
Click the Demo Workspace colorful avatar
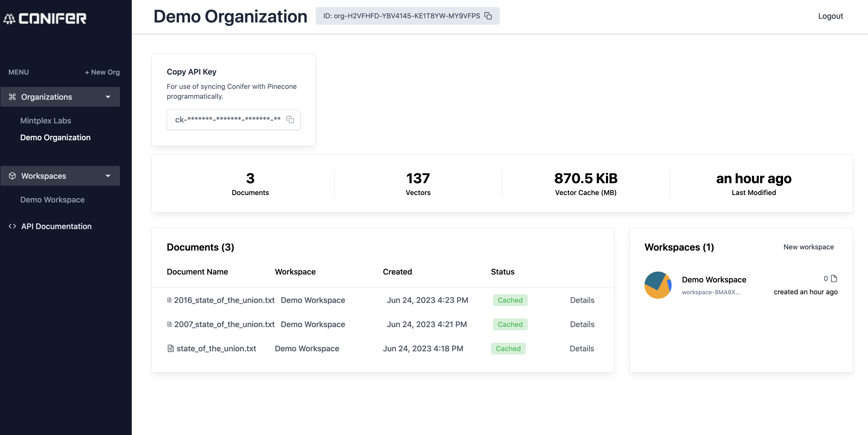[657, 285]
